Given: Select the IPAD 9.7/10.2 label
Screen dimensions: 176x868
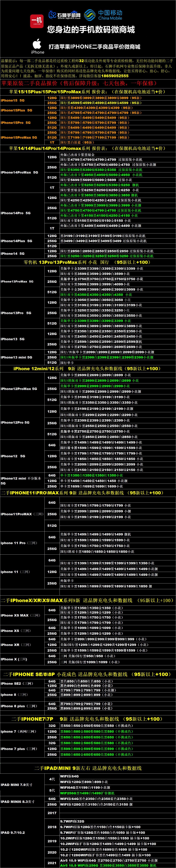Looking at the screenshot, I should pos(13,833).
